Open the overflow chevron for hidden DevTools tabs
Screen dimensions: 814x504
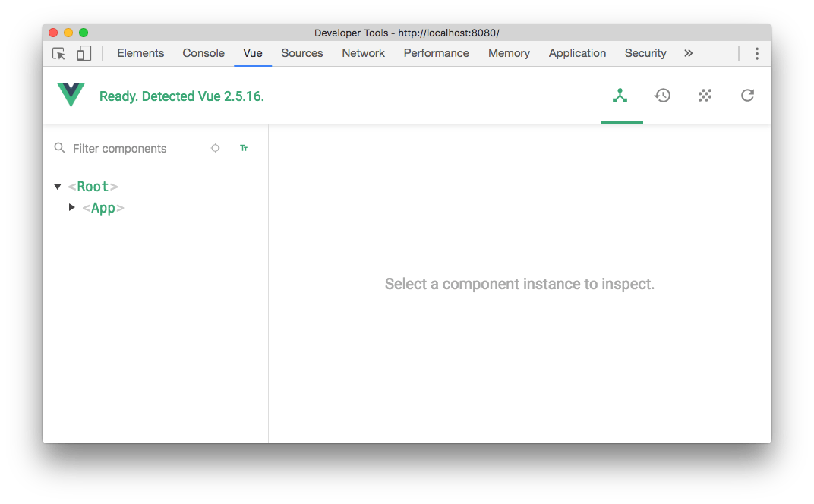click(689, 53)
